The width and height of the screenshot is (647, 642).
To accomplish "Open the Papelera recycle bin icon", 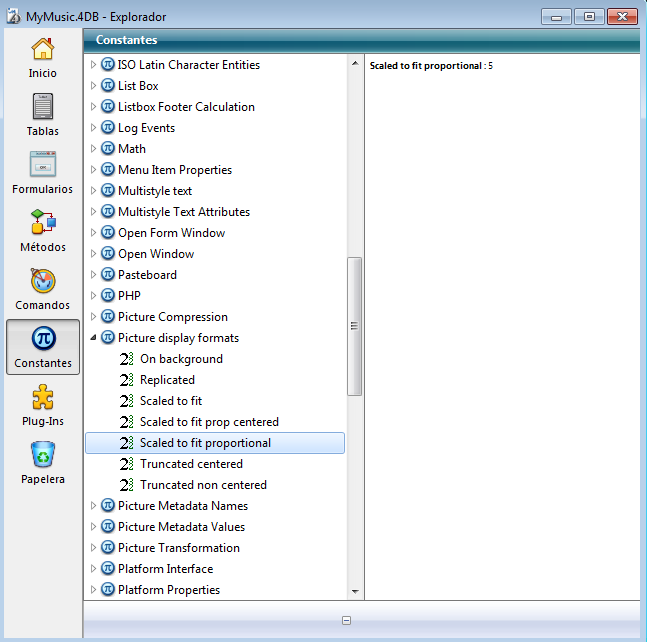I will (x=42, y=456).
